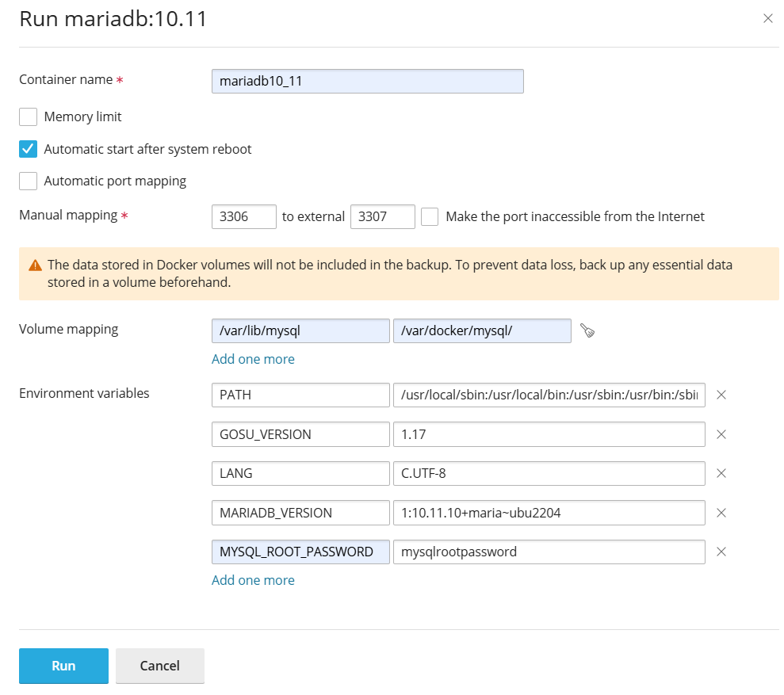Click Add one more under Environment variables

pyautogui.click(x=253, y=580)
